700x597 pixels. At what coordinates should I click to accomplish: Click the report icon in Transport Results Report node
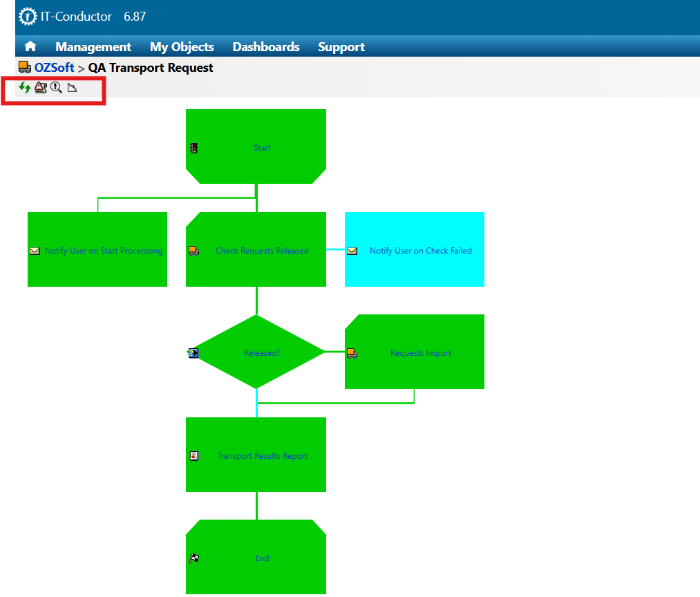(194, 456)
